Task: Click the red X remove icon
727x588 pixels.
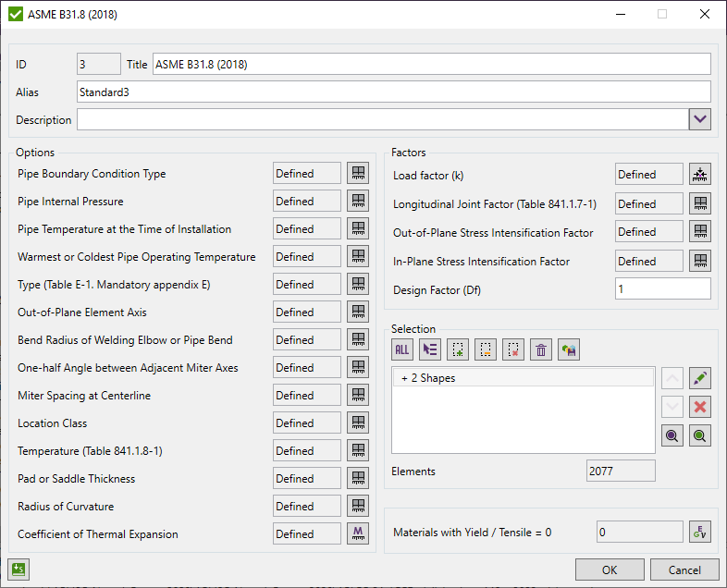Action: pos(701,407)
